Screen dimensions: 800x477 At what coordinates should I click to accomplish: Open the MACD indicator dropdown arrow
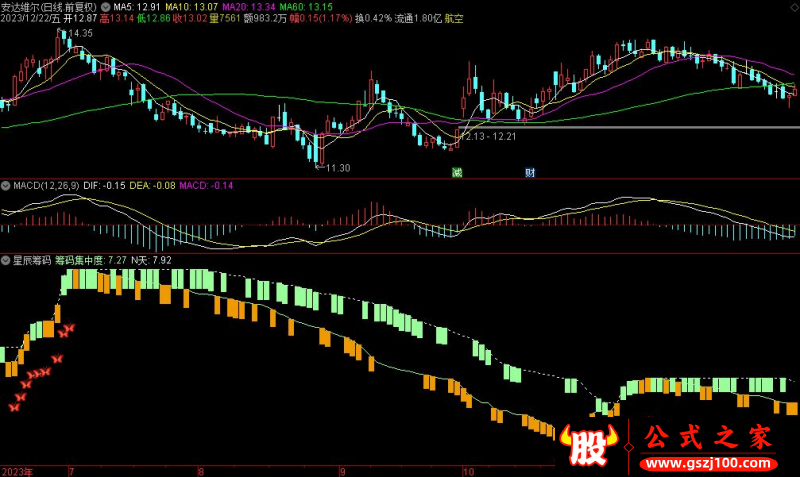click(6, 186)
